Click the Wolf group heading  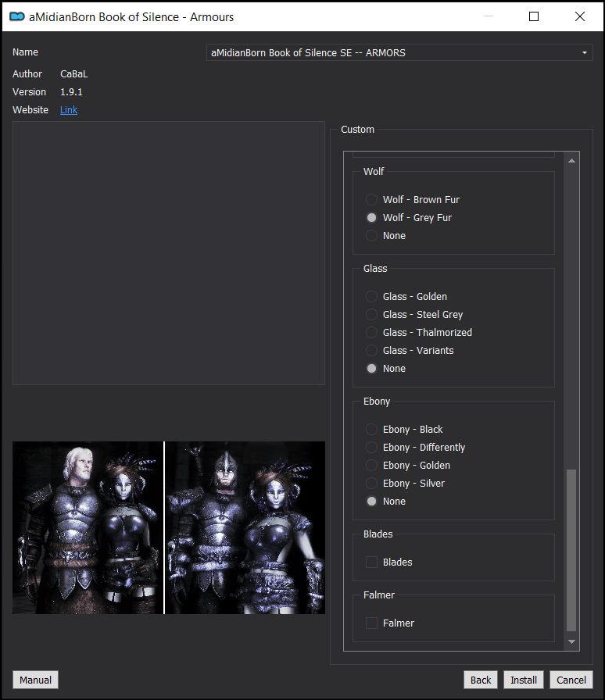[374, 171]
